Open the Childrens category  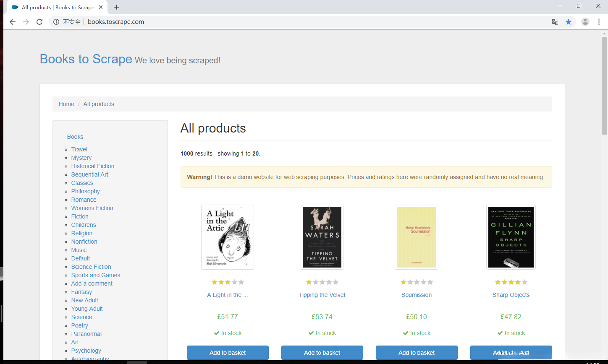(x=84, y=225)
